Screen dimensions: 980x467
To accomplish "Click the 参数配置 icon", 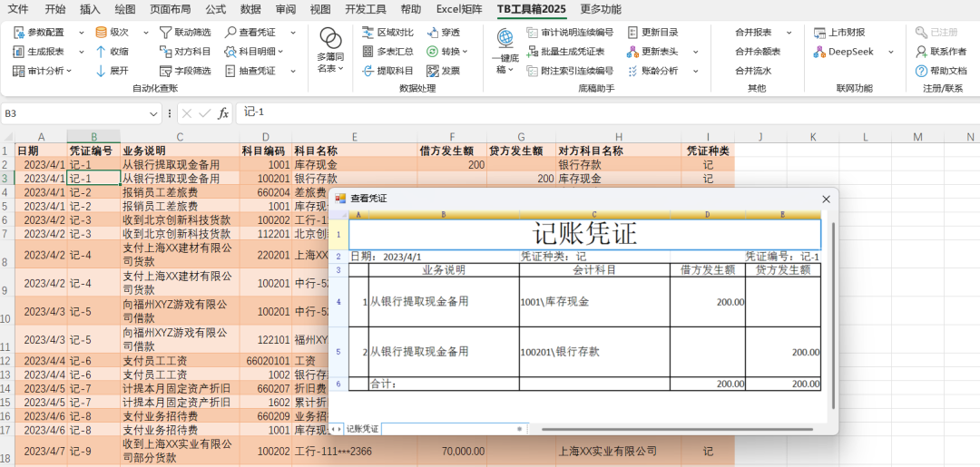I will coord(19,33).
